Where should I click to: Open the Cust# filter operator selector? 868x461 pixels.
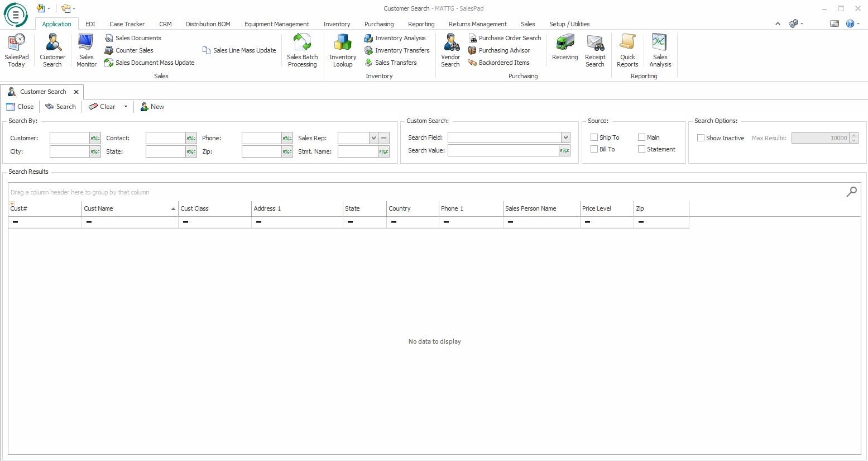15,222
